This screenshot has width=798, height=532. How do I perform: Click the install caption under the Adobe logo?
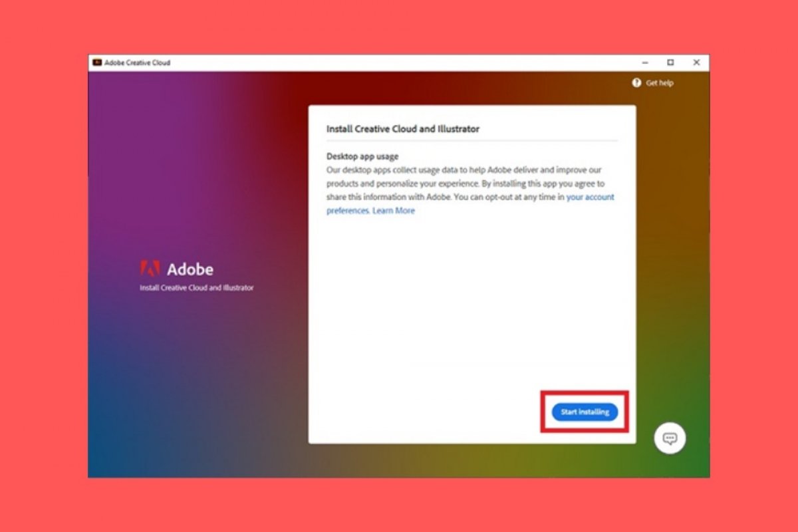(197, 288)
